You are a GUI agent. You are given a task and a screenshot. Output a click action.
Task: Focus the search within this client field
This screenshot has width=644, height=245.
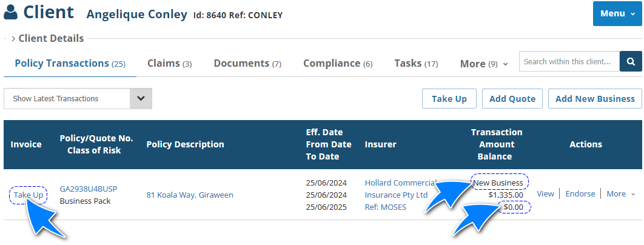(569, 61)
